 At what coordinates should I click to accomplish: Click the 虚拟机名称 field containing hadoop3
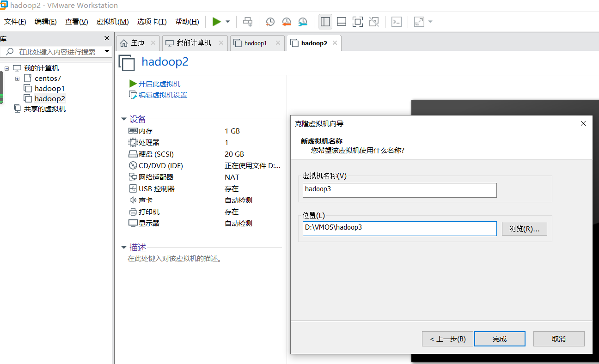pos(399,190)
